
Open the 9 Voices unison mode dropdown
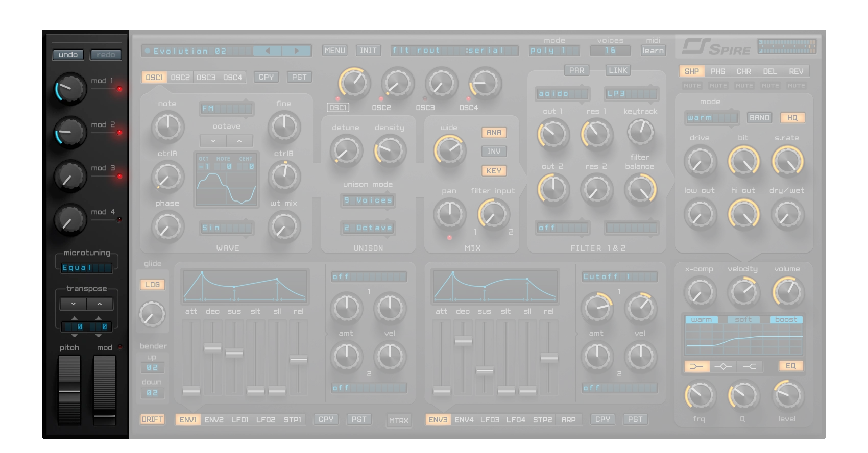(368, 200)
